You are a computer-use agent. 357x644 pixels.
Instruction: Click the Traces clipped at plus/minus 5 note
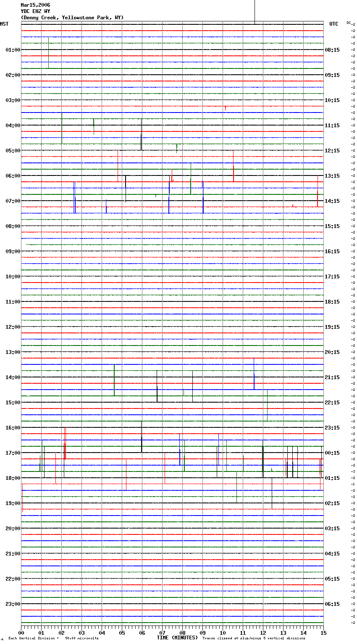254,638
